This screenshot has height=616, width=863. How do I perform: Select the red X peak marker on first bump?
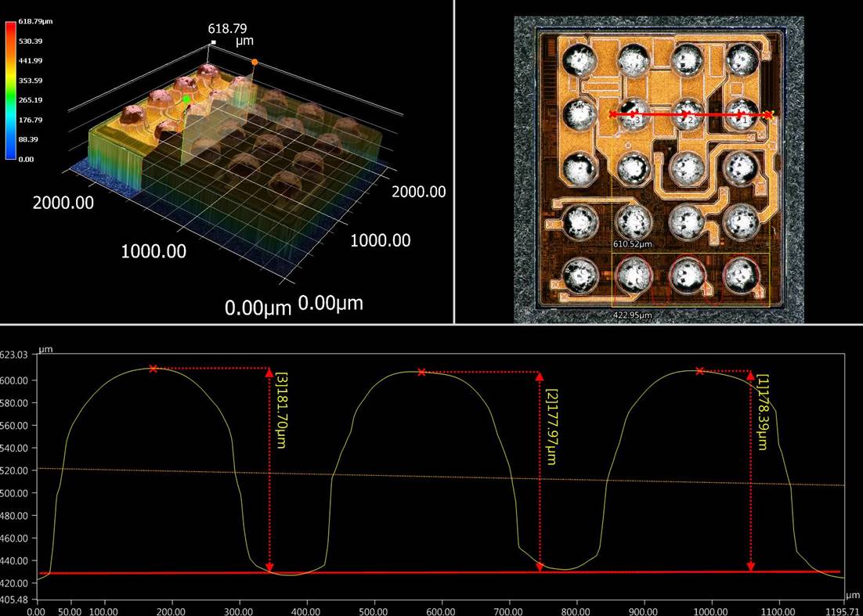(153, 369)
